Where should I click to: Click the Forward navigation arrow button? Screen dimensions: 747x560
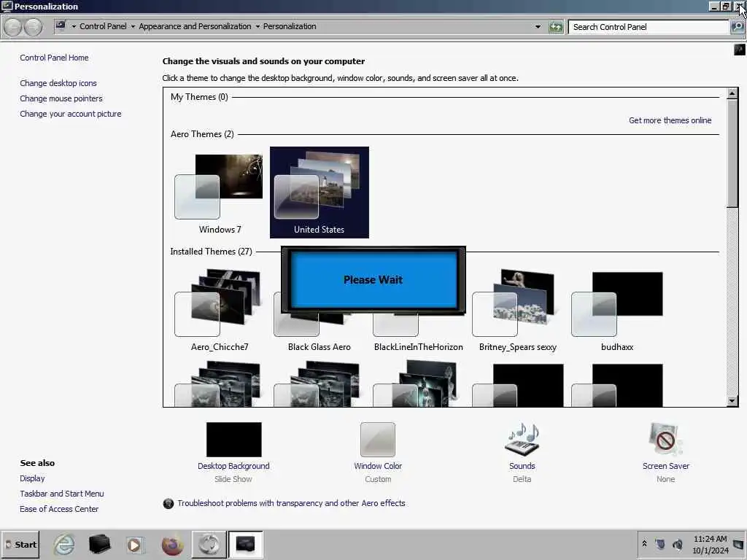[33, 27]
